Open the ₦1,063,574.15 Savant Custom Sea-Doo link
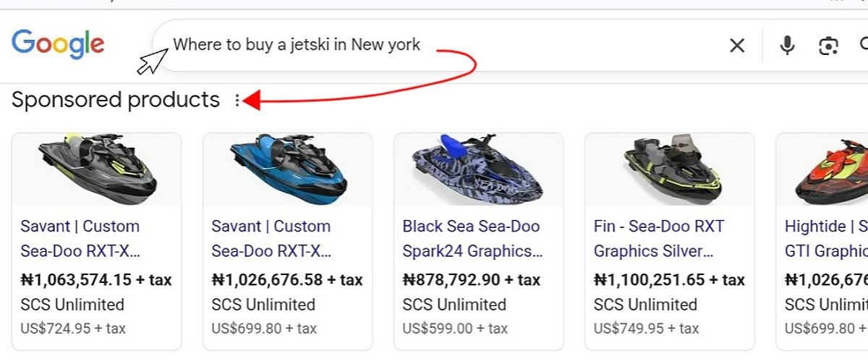Screen dimensions: 868x364 coord(80,239)
